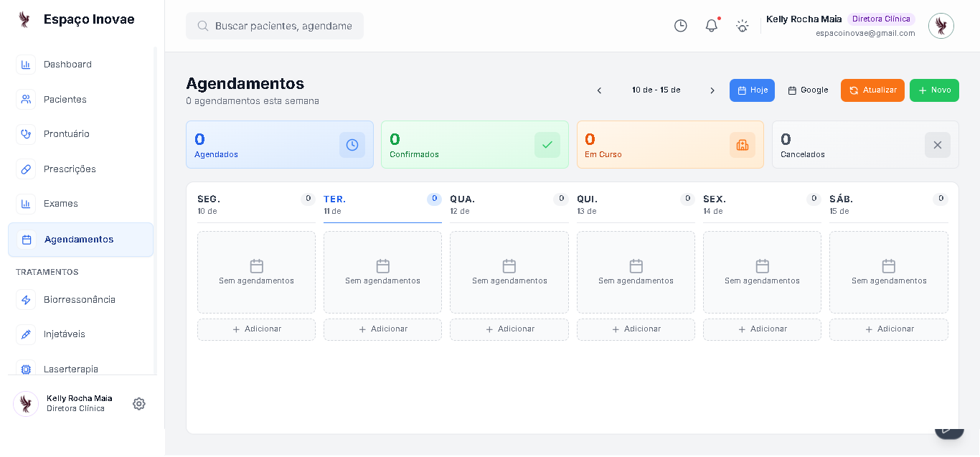Click the X icon on Cancelados card
Screen dimensions: 980x457
937,144
